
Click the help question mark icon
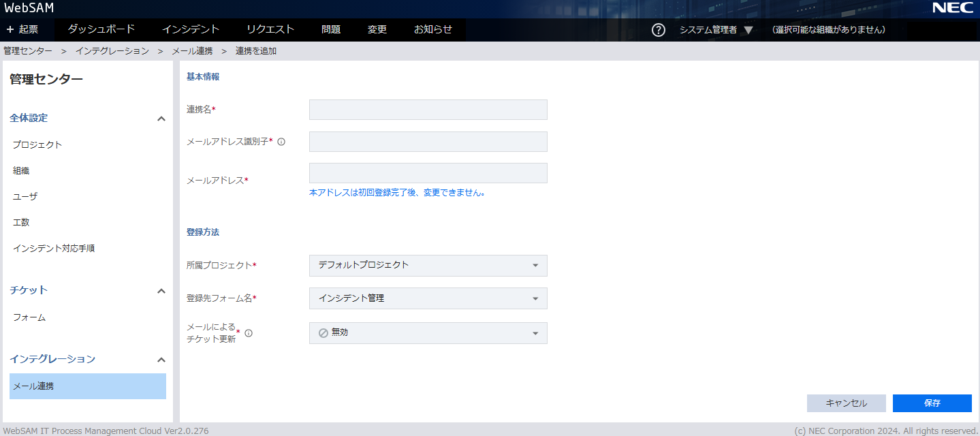pyautogui.click(x=658, y=30)
